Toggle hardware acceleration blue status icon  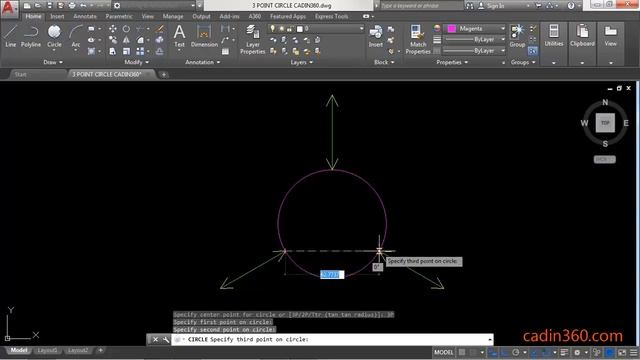[609, 352]
